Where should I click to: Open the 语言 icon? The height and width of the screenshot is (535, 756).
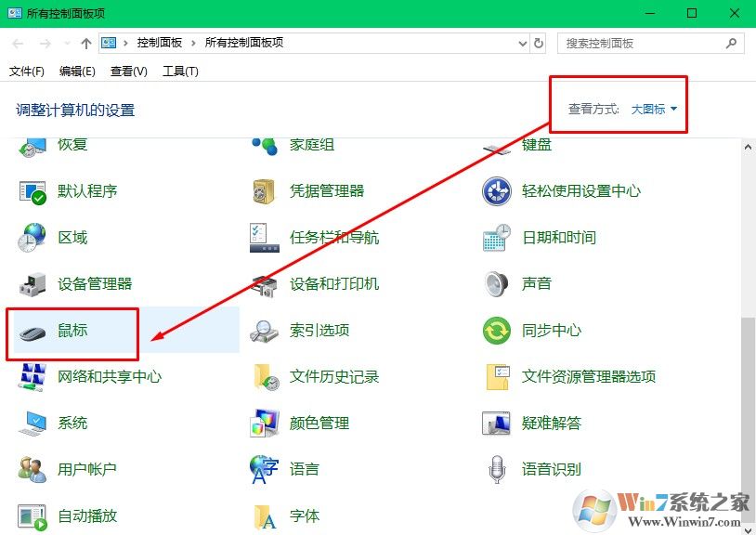tap(264, 469)
